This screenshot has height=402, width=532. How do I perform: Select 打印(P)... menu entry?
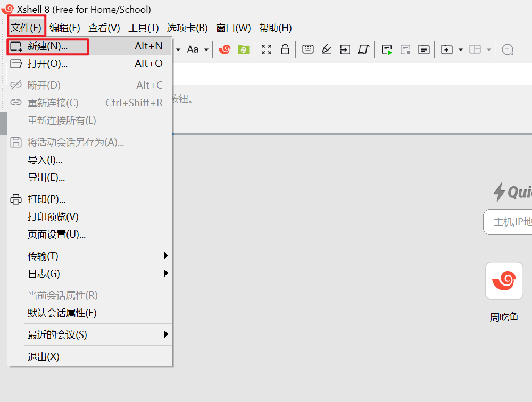[89, 199]
